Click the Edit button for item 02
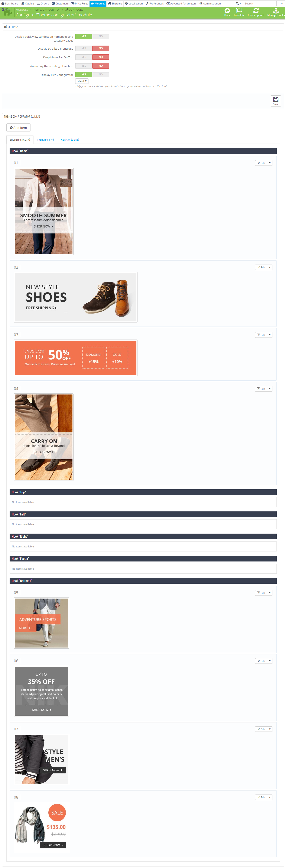Screen dimensions: 285x868 pyautogui.click(x=261, y=267)
